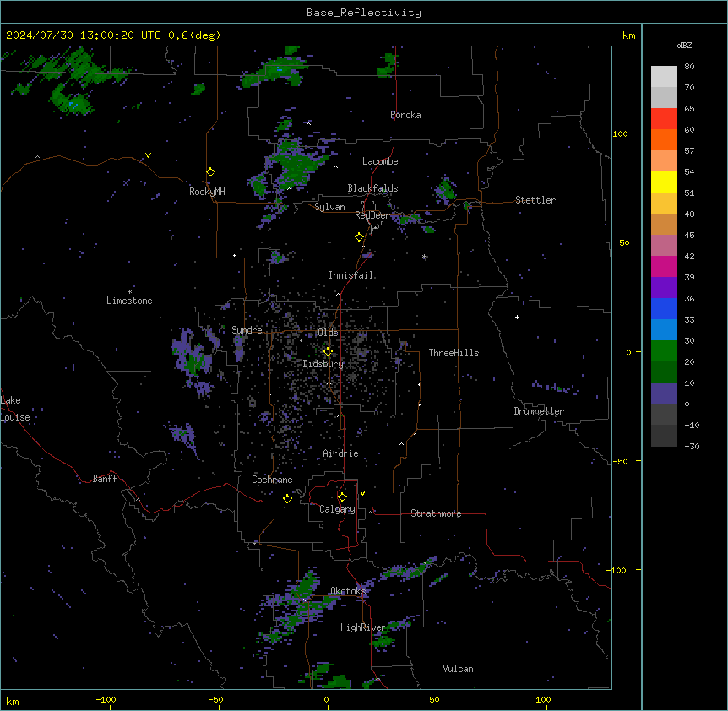The height and width of the screenshot is (711, 728).
Task: Select the Sundre label
Action: (247, 330)
